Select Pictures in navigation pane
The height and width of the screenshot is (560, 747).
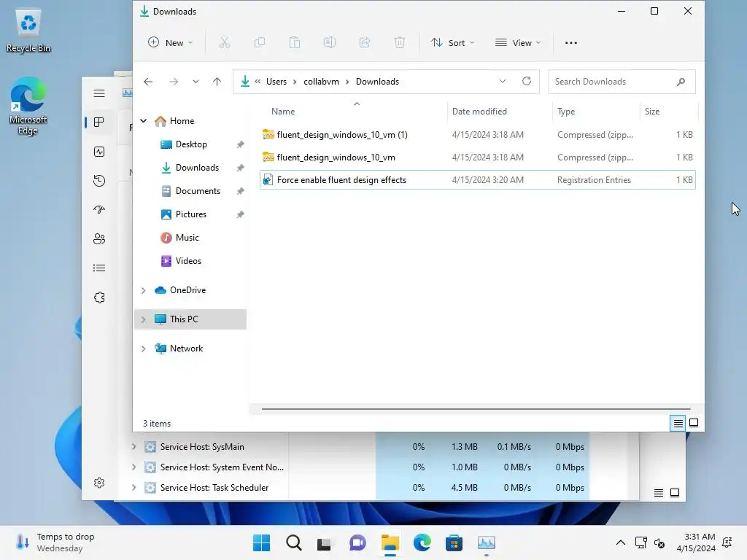tap(190, 214)
